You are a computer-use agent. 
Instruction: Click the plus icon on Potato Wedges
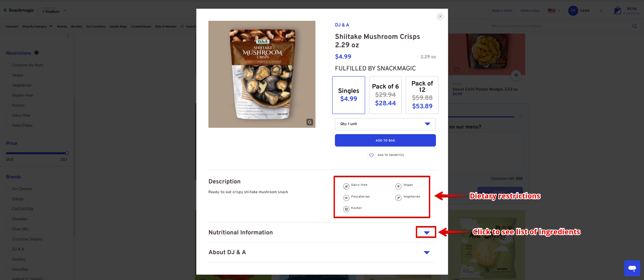click(x=516, y=75)
